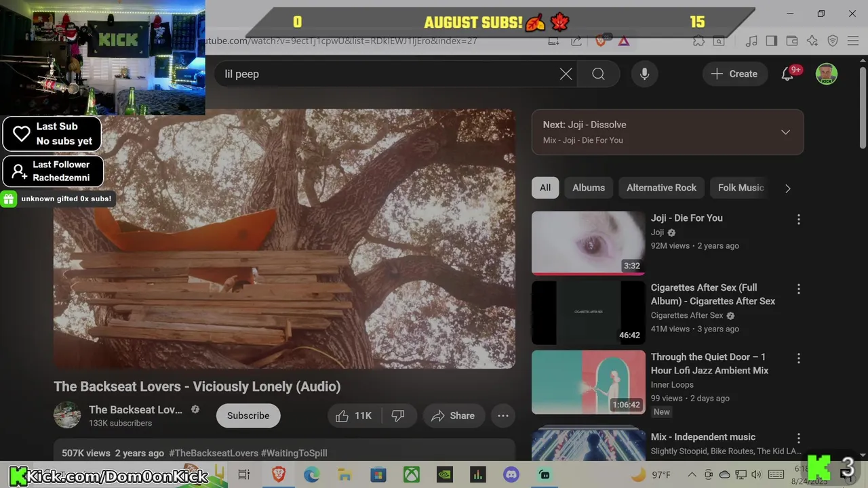Open Brave playlist music note icon

click(751, 41)
